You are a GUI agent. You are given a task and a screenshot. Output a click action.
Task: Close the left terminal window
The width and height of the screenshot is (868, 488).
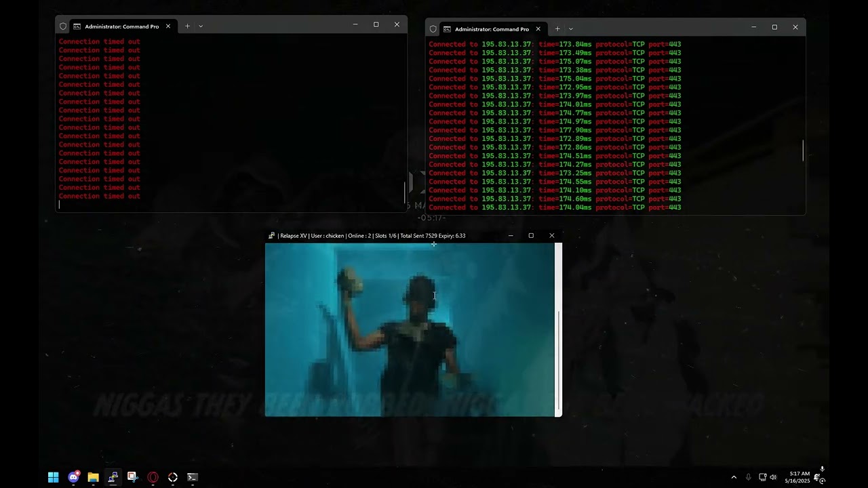(397, 25)
